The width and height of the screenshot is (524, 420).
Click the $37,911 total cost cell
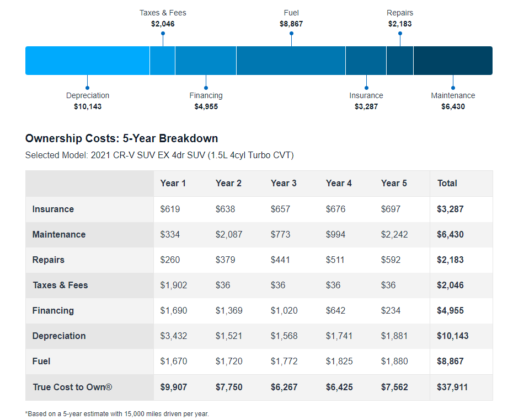452,387
